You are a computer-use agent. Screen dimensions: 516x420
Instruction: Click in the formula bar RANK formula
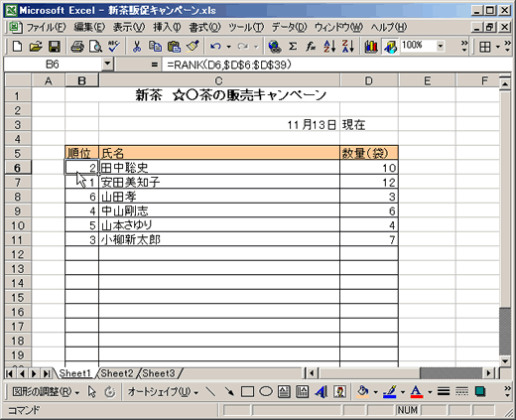229,65
